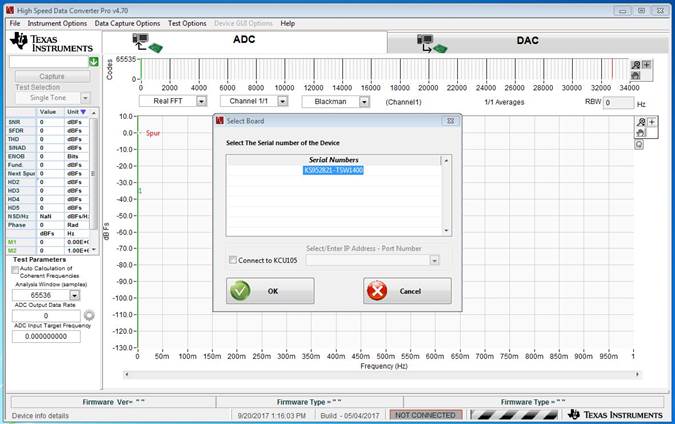Click the zoom tool of the FFT graph palette

coord(641,122)
